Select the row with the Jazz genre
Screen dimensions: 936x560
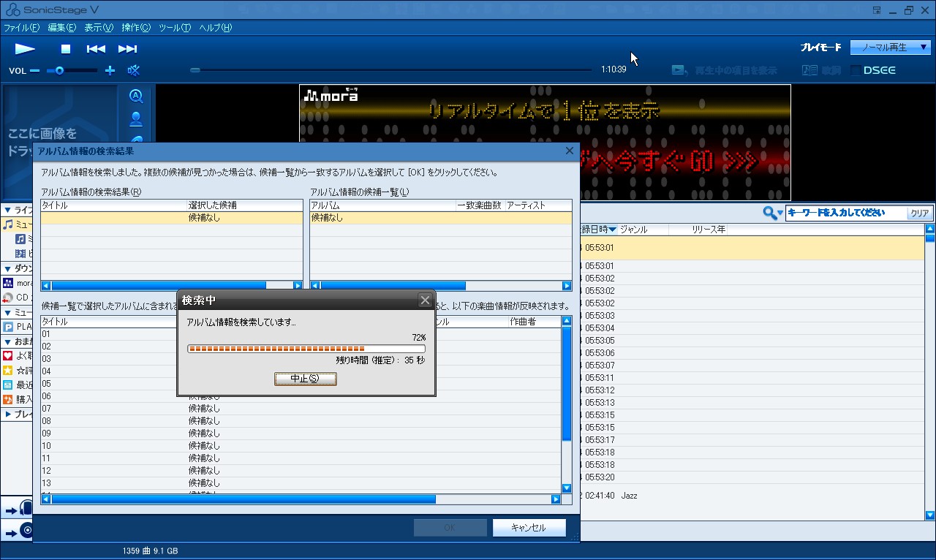[x=751, y=496]
